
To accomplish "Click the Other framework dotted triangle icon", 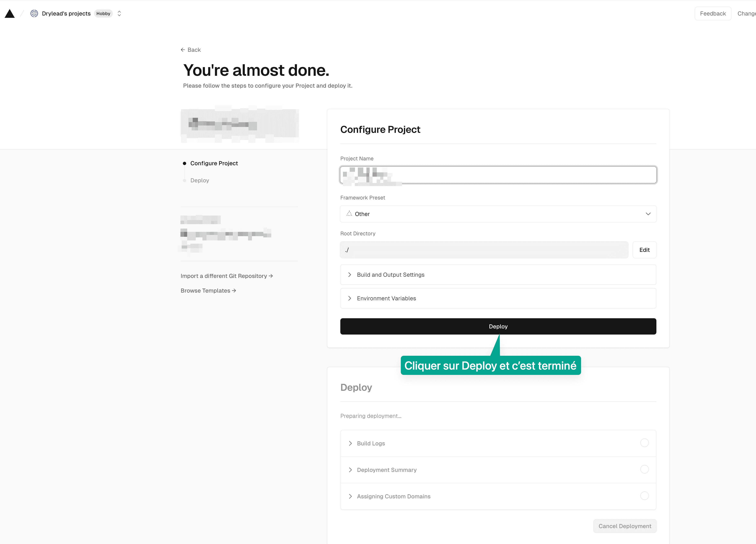I will (349, 214).
